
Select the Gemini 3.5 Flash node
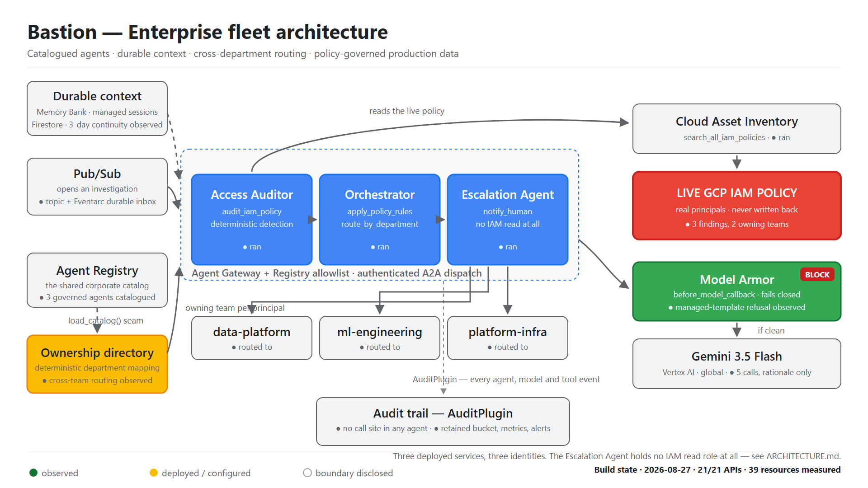pyautogui.click(x=737, y=364)
